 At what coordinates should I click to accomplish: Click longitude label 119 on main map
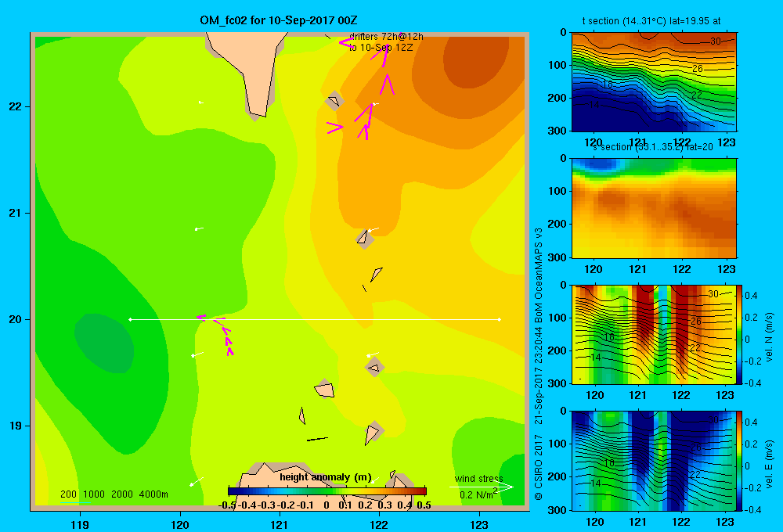[x=80, y=524]
